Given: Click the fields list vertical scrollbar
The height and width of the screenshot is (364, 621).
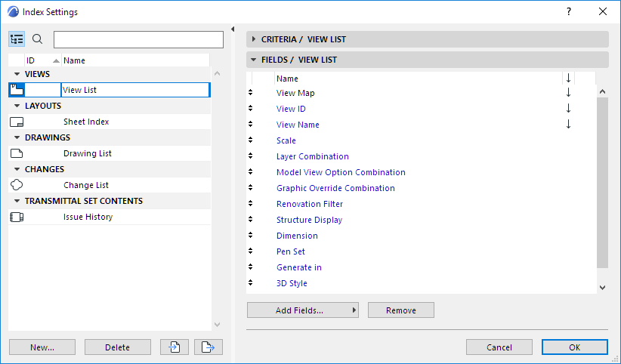Looking at the screenshot, I should click(602, 181).
